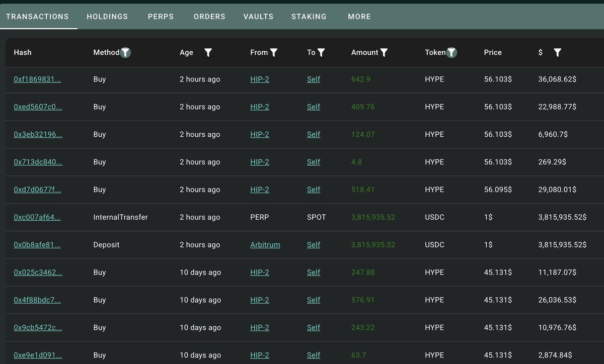
Task: Open HIP-2 link in 0xf1869831 row
Action: tap(260, 79)
